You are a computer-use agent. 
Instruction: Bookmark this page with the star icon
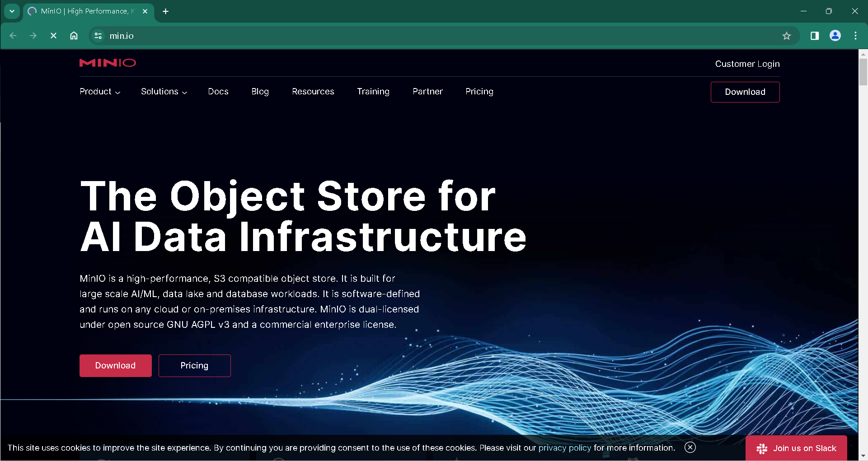[x=787, y=36]
